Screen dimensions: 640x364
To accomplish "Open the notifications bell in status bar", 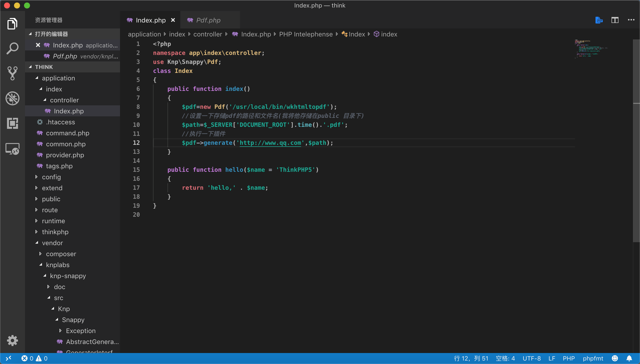I will pos(629,358).
